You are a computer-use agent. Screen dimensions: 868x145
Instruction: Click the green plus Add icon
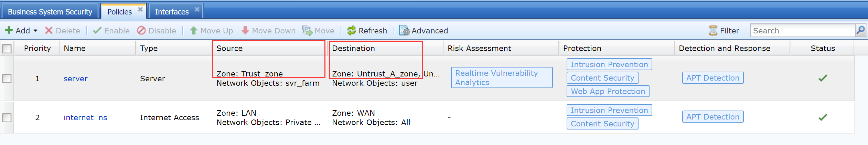pyautogui.click(x=9, y=30)
